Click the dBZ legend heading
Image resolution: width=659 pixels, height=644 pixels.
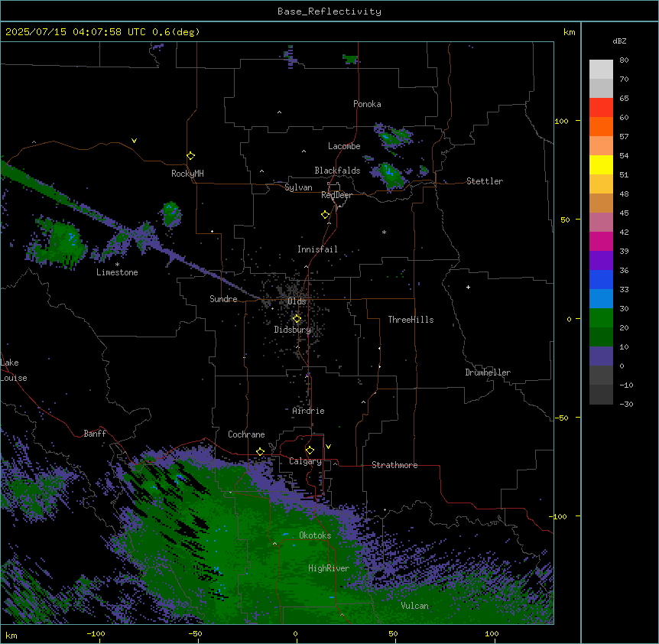tap(619, 41)
